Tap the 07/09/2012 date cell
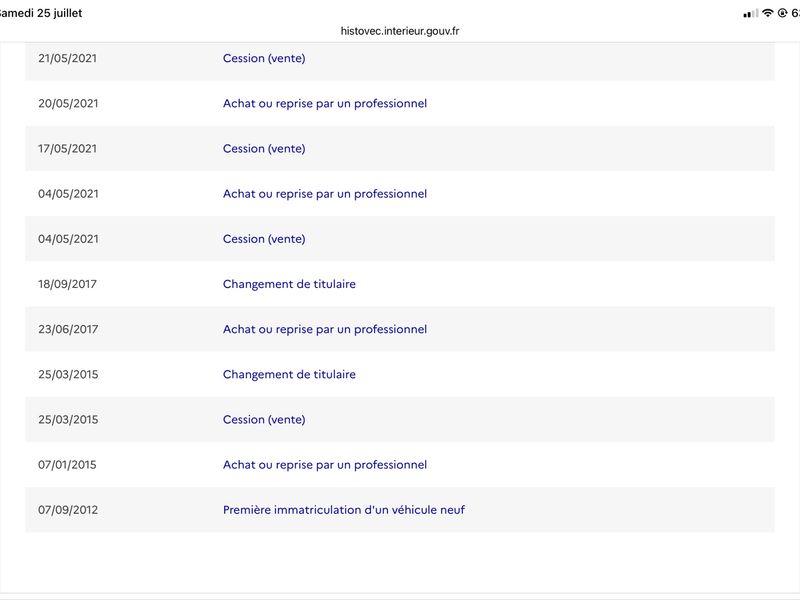 (68, 510)
